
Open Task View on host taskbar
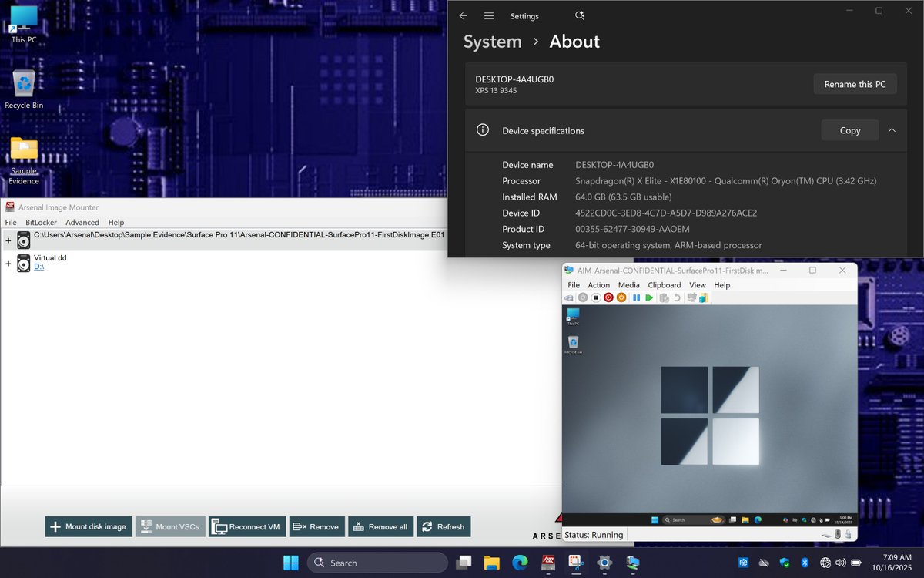click(464, 563)
